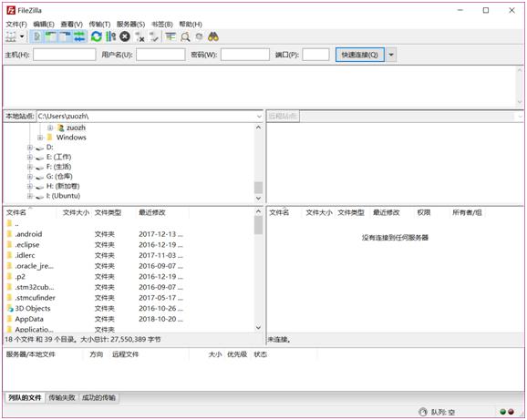Image resolution: width=527 pixels, height=420 pixels.
Task: Toggle remote directory tree display icon
Action: [65, 36]
